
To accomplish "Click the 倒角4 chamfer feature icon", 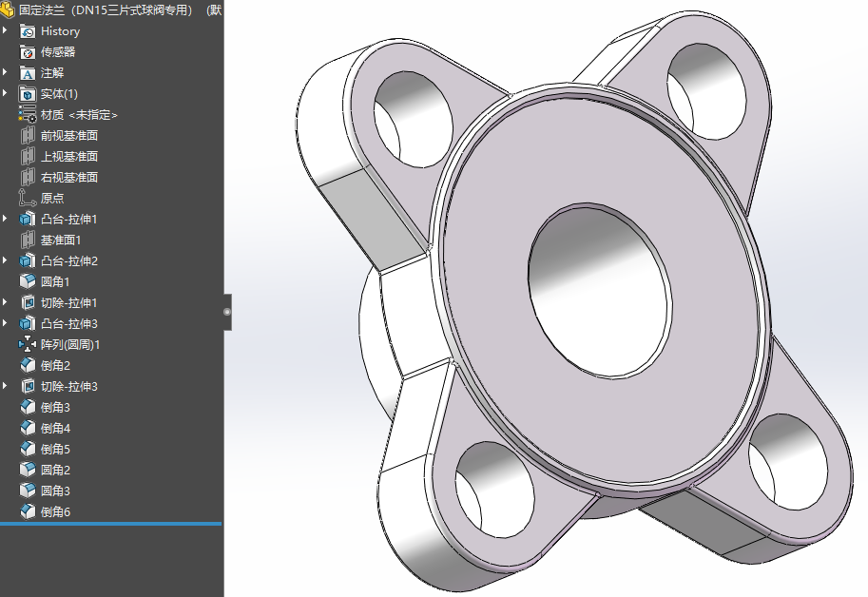I will [x=28, y=428].
